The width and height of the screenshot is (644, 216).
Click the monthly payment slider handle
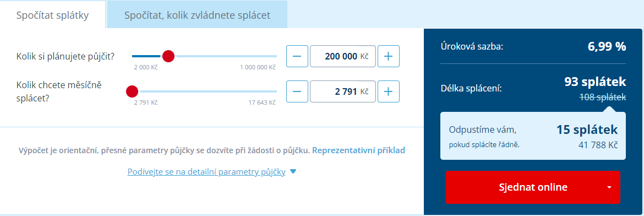click(132, 91)
